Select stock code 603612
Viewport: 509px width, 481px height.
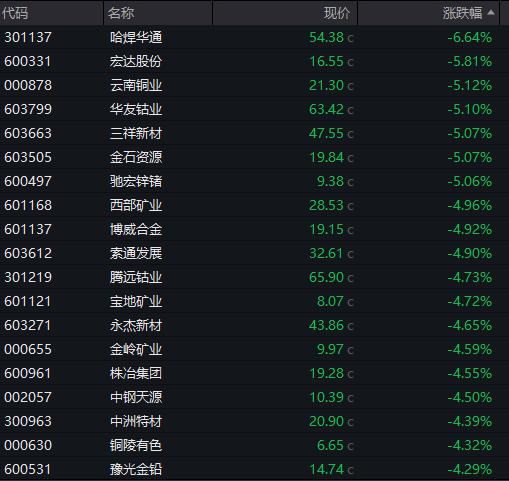[x=28, y=253]
